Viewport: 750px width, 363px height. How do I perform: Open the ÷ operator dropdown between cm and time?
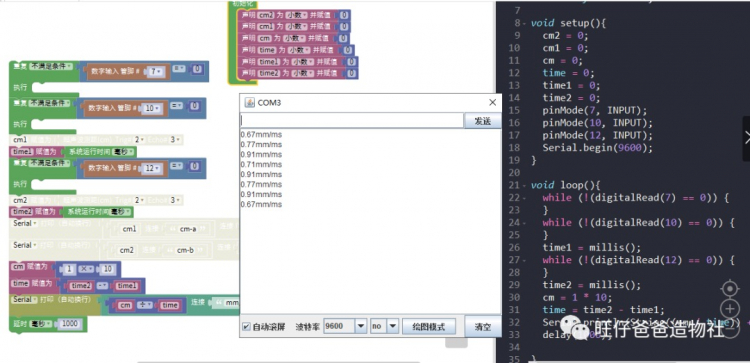pyautogui.click(x=145, y=305)
